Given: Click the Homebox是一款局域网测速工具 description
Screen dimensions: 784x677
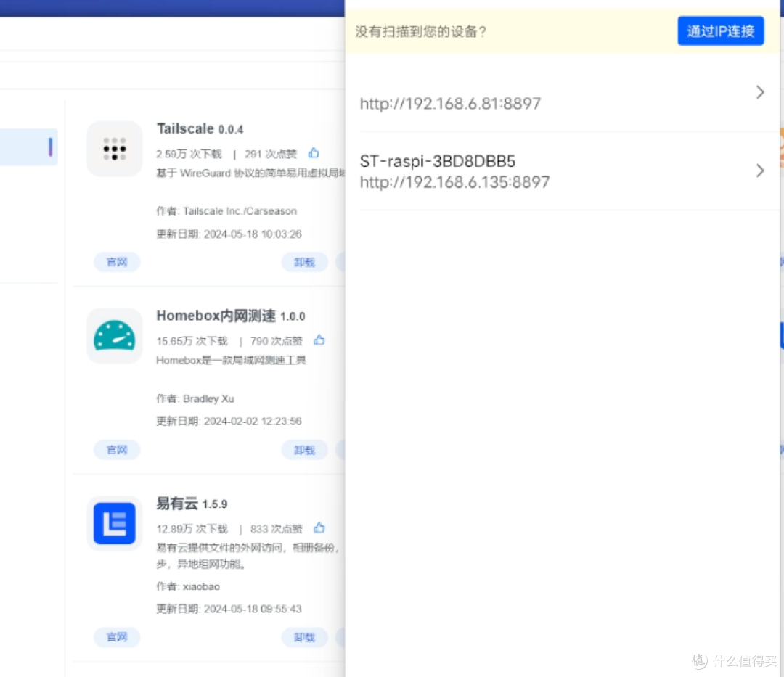Looking at the screenshot, I should (231, 360).
